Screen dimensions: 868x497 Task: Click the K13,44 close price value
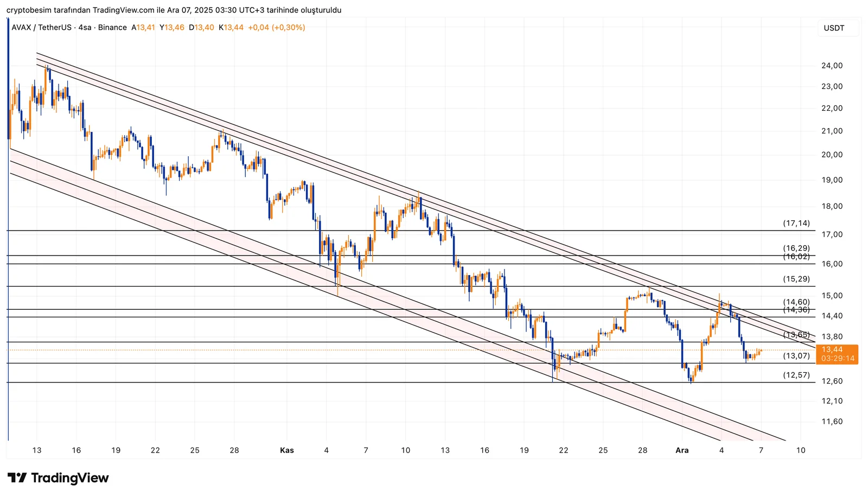(231, 28)
